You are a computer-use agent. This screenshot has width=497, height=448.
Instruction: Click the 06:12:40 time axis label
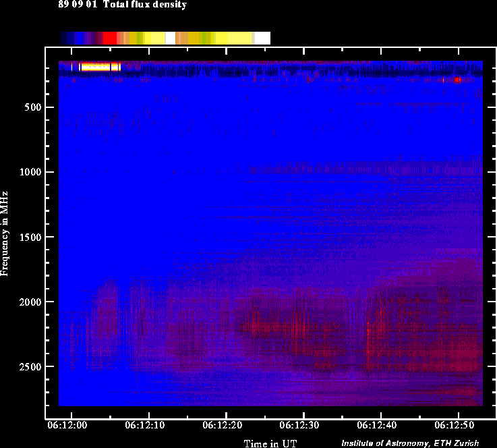(x=377, y=425)
